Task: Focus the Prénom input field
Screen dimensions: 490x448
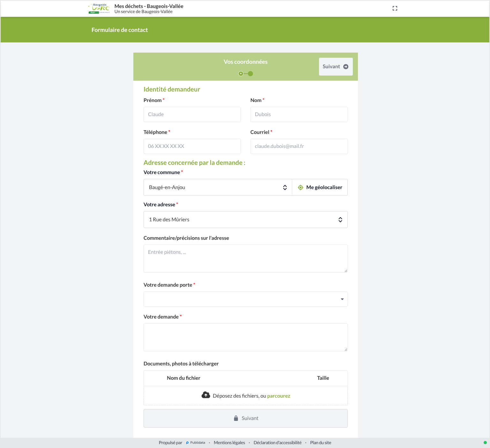Action: pyautogui.click(x=192, y=114)
